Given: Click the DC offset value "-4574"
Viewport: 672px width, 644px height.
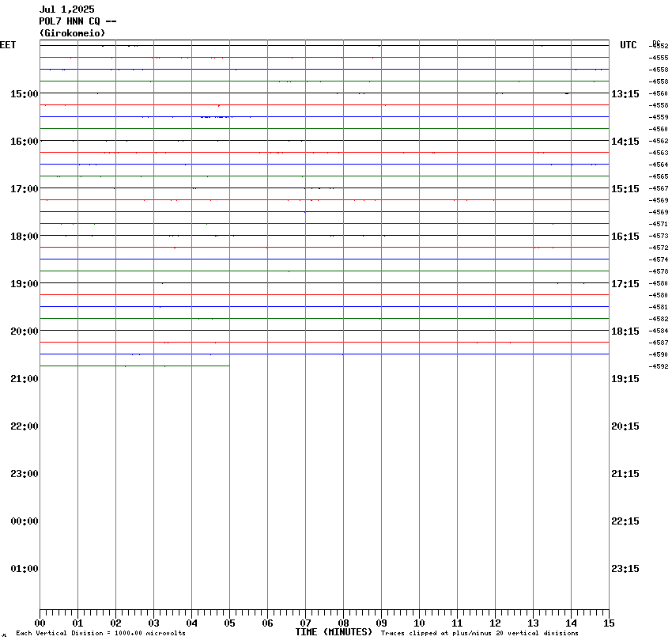Looking at the screenshot, I should (x=659, y=259).
